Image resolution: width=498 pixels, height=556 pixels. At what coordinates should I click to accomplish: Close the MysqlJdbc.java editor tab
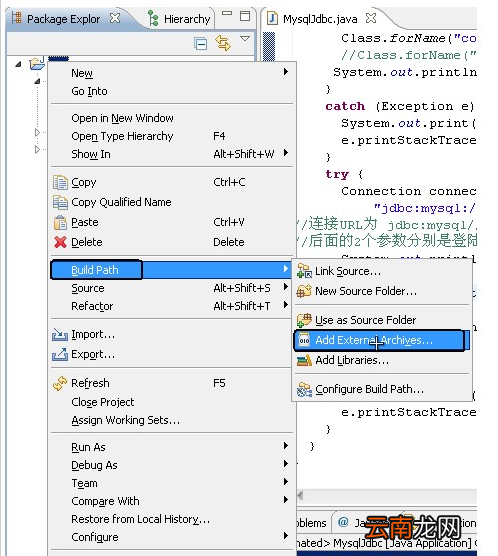pos(371,18)
